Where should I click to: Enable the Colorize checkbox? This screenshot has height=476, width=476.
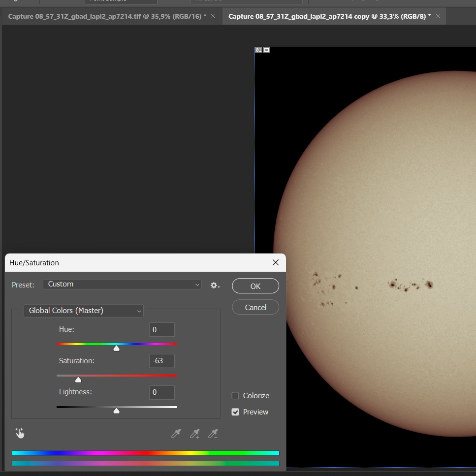point(235,396)
